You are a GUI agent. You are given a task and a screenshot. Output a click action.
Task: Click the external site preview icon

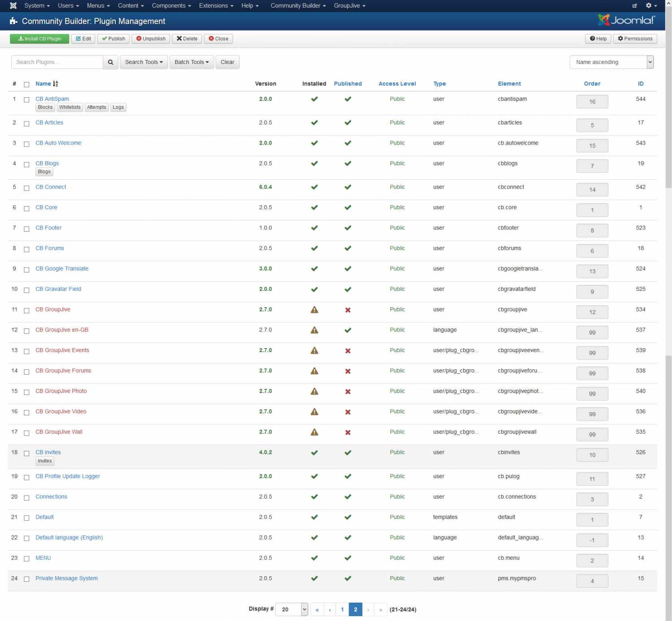pos(634,6)
